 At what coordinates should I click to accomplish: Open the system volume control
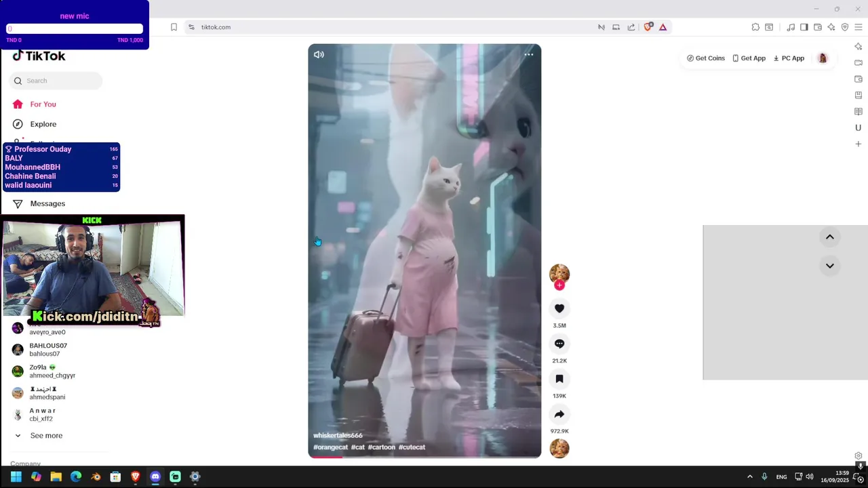click(x=809, y=476)
